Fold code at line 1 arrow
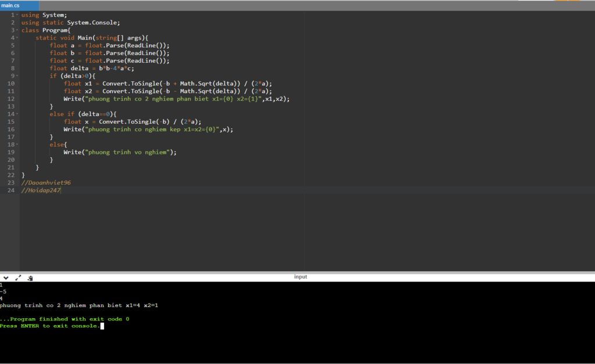The width and height of the screenshot is (595, 364). [17, 15]
